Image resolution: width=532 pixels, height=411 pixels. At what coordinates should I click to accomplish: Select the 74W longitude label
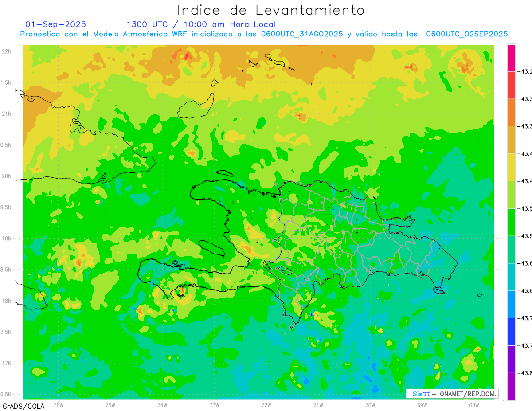pos(162,405)
